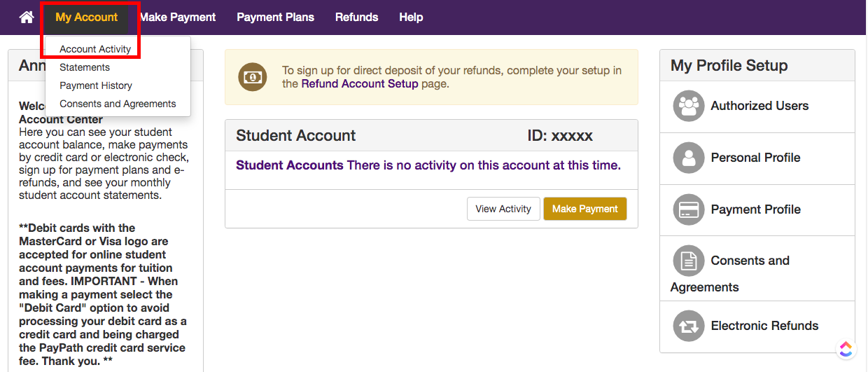Screen dimensions: 868x372
Task: Expand the Payment Plans nav item
Action: click(275, 17)
